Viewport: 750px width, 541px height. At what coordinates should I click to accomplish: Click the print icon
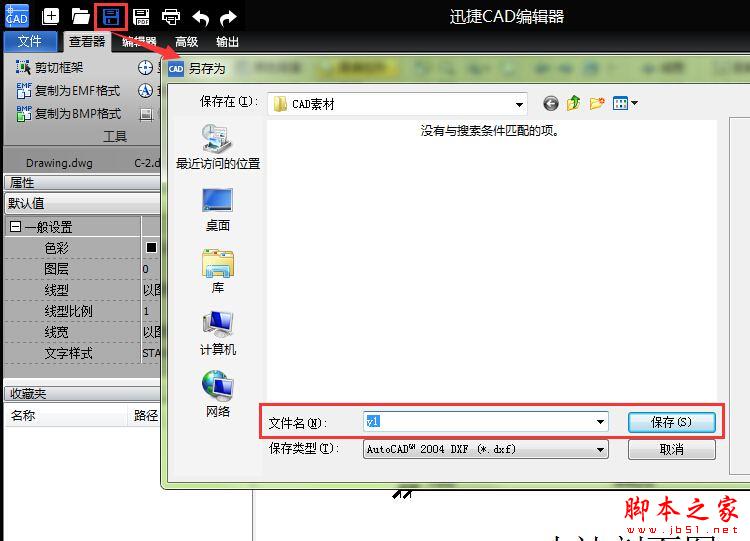171,17
